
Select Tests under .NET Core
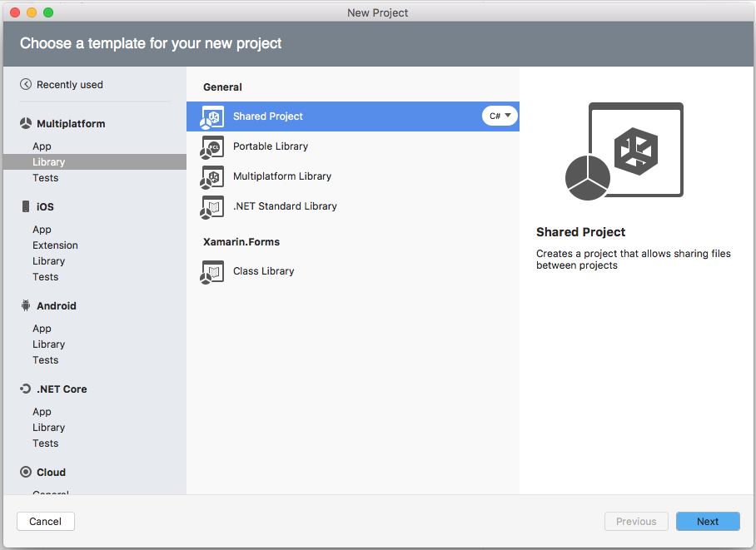[x=45, y=443]
